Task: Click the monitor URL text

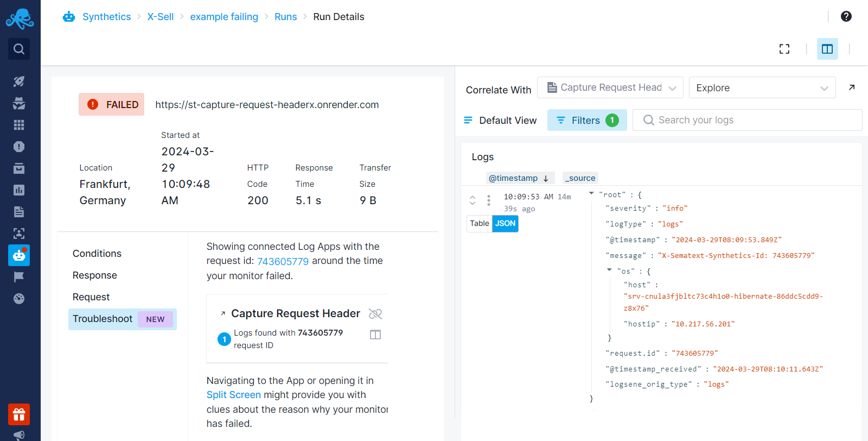Action: (x=267, y=105)
